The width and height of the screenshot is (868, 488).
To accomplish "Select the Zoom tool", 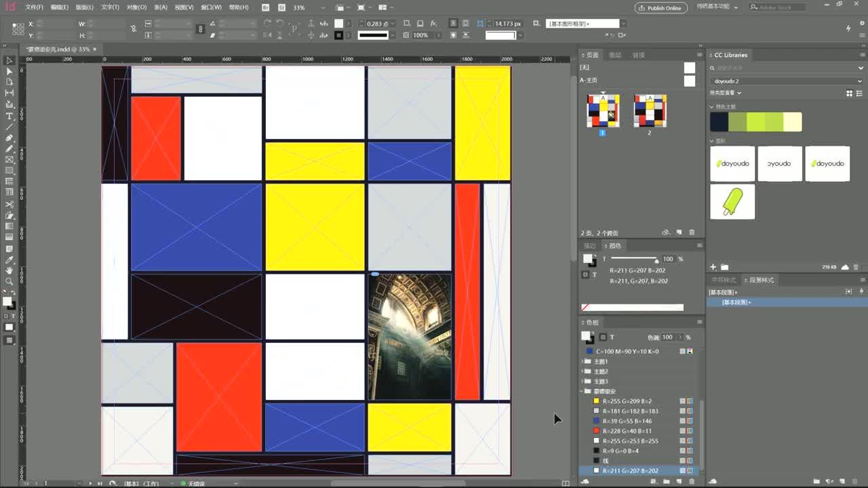I will point(9,281).
